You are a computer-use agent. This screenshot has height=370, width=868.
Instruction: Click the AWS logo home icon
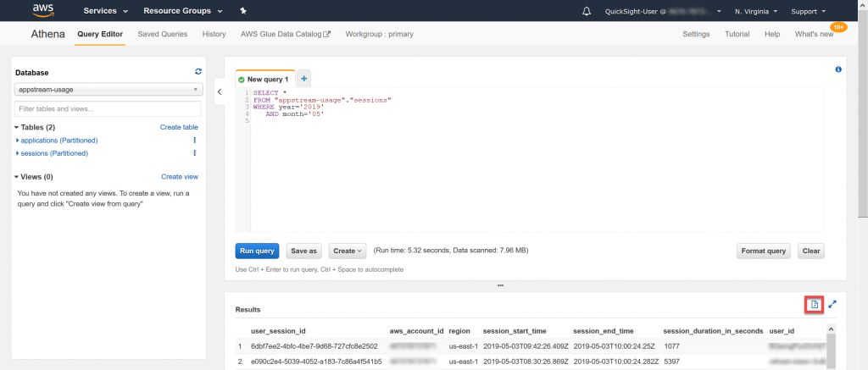click(42, 10)
